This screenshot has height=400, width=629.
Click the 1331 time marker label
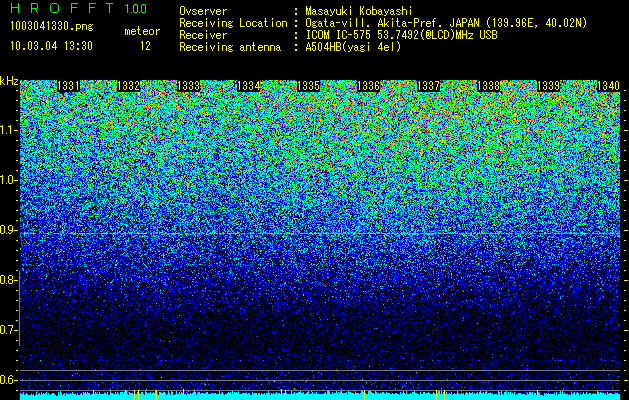coord(68,86)
